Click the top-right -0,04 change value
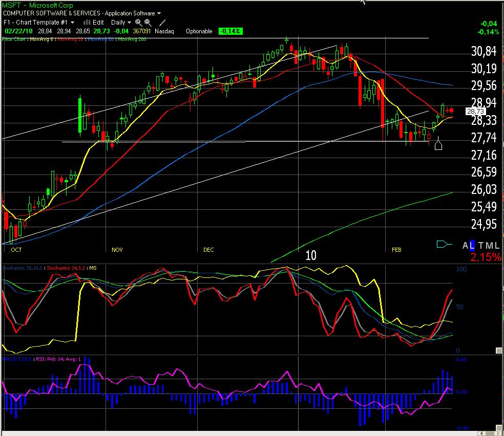Image resolution: width=504 pixels, height=436 pixels. click(489, 24)
